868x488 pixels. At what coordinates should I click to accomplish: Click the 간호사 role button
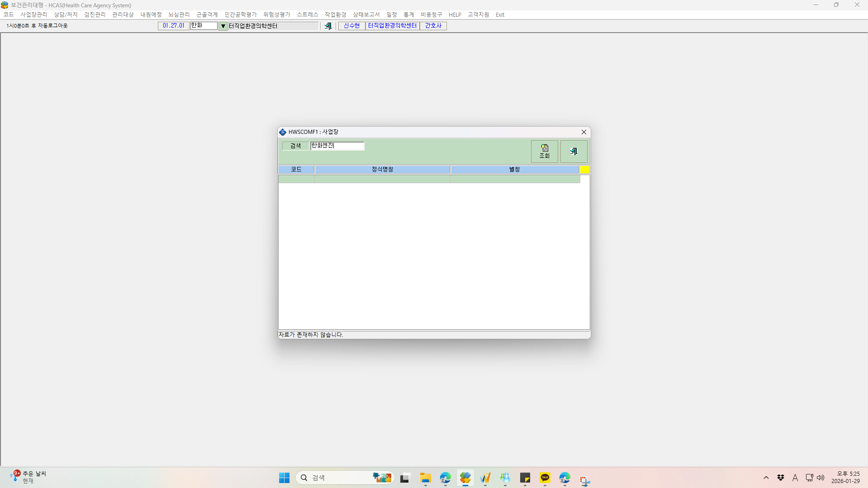(x=433, y=26)
